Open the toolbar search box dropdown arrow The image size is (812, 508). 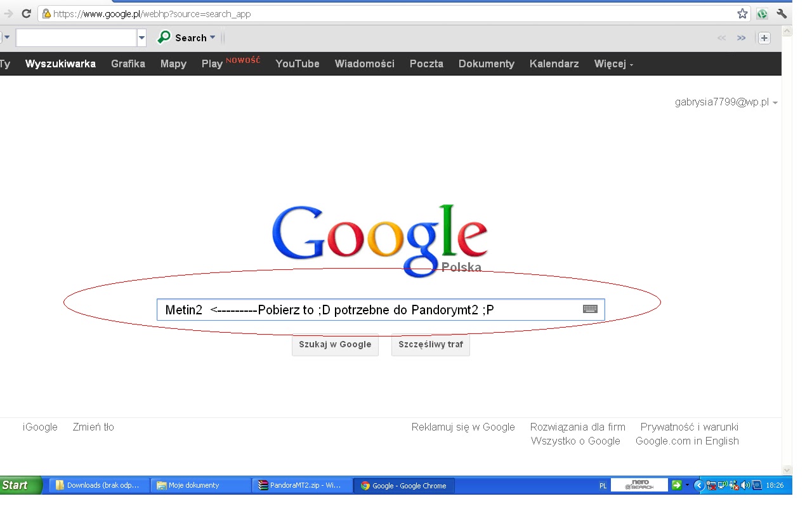pos(141,38)
